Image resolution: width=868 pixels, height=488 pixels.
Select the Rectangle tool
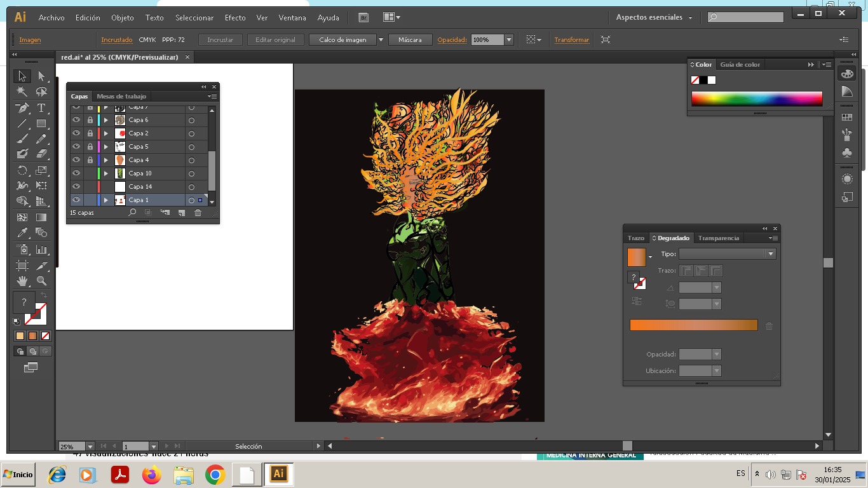pos(42,123)
